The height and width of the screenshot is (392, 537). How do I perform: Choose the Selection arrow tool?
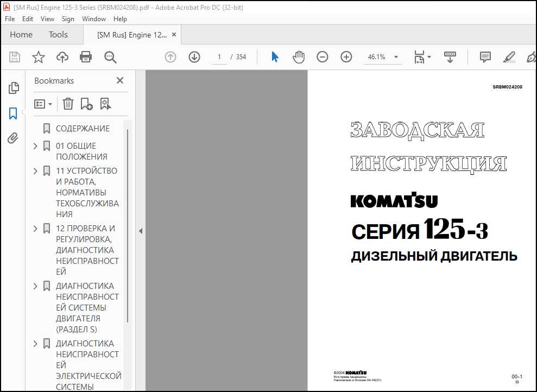click(x=275, y=57)
